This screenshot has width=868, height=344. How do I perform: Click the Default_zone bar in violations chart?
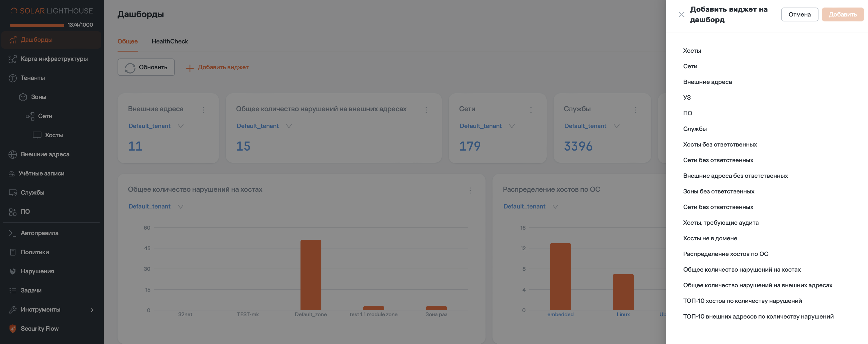311,275
